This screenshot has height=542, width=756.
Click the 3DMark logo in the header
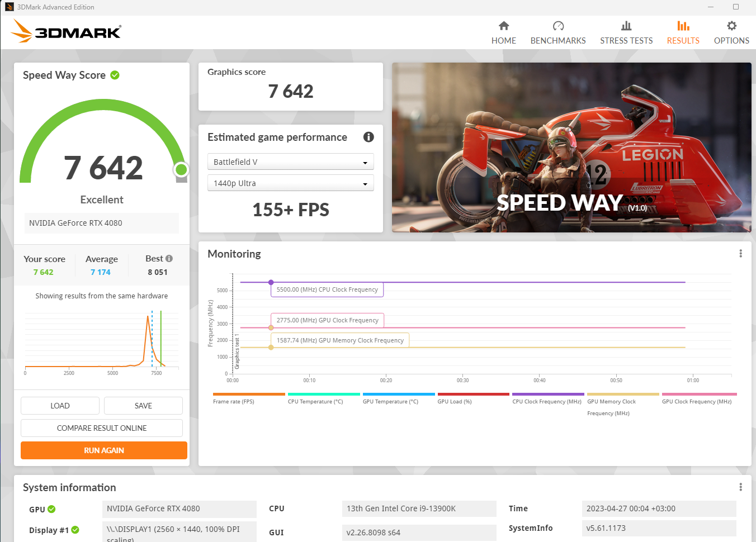[65, 31]
